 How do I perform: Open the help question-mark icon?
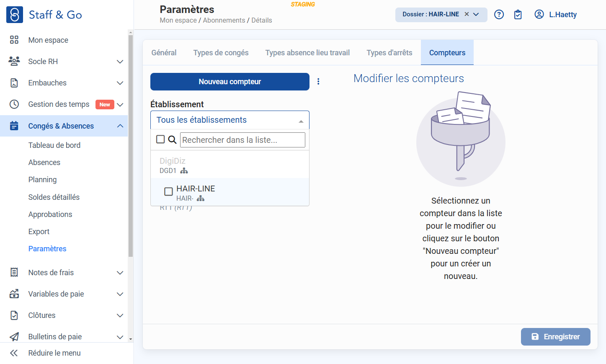click(x=499, y=15)
